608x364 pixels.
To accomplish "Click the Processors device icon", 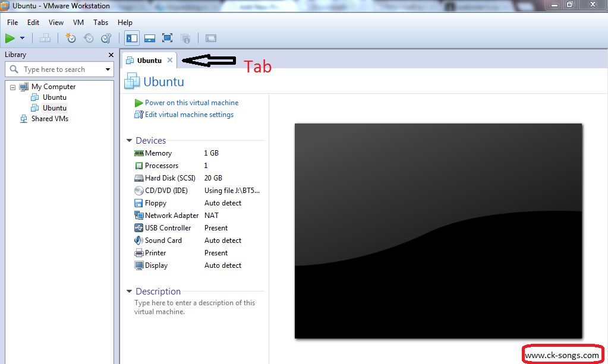I will click(x=139, y=166).
